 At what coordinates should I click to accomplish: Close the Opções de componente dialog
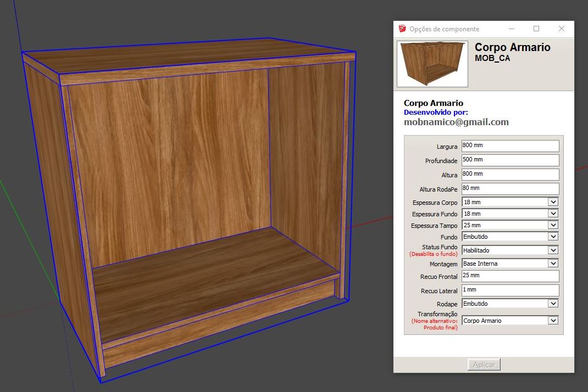click(x=561, y=29)
